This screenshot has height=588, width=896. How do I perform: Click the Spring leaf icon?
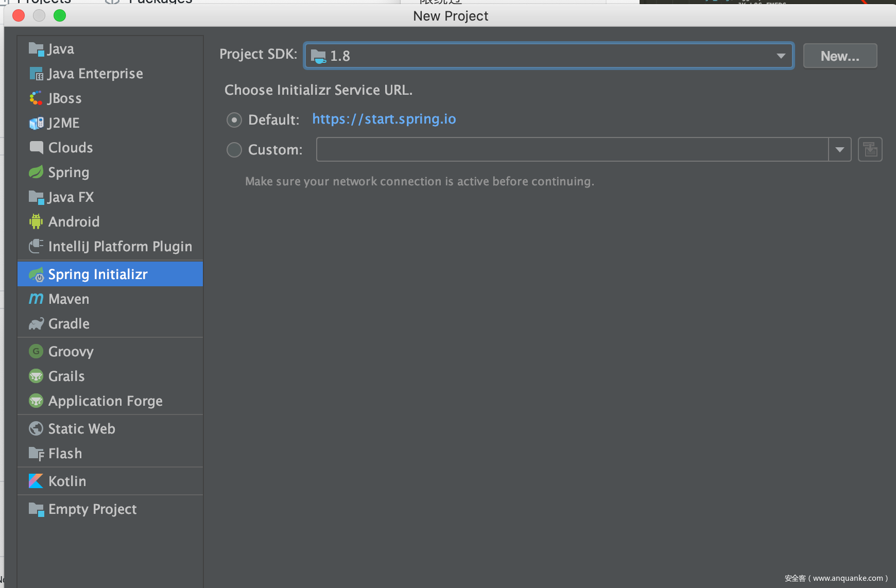[36, 172]
